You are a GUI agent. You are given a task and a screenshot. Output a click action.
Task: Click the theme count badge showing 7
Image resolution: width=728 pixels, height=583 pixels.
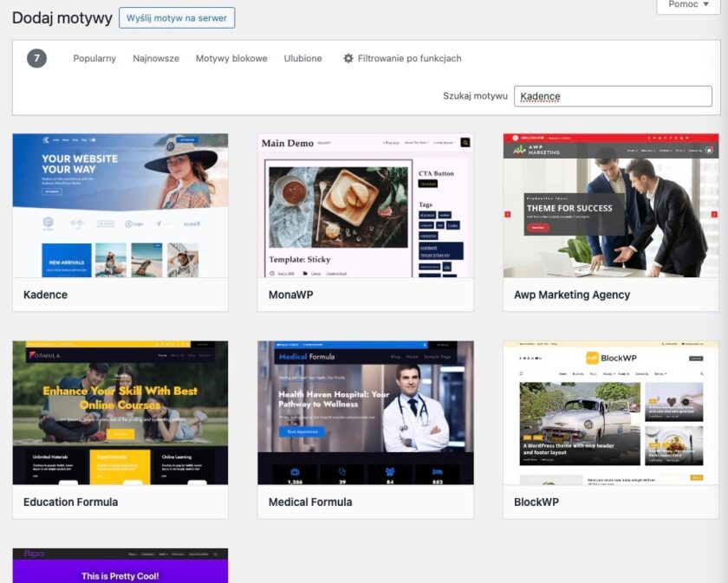(36, 59)
